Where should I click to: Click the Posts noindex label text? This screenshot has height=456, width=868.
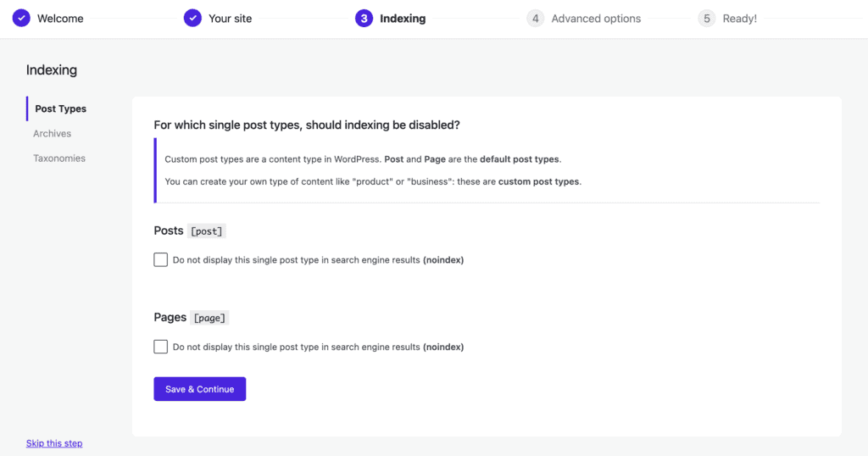click(x=319, y=260)
